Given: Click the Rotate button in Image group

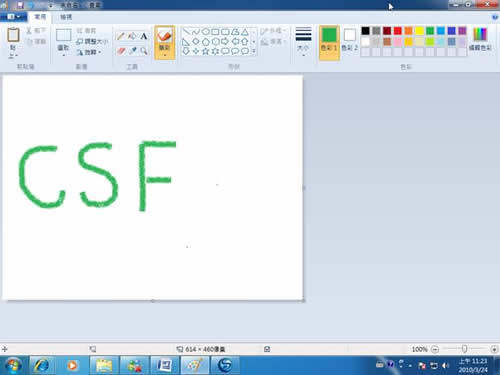Looking at the screenshot, I should click(x=89, y=52).
